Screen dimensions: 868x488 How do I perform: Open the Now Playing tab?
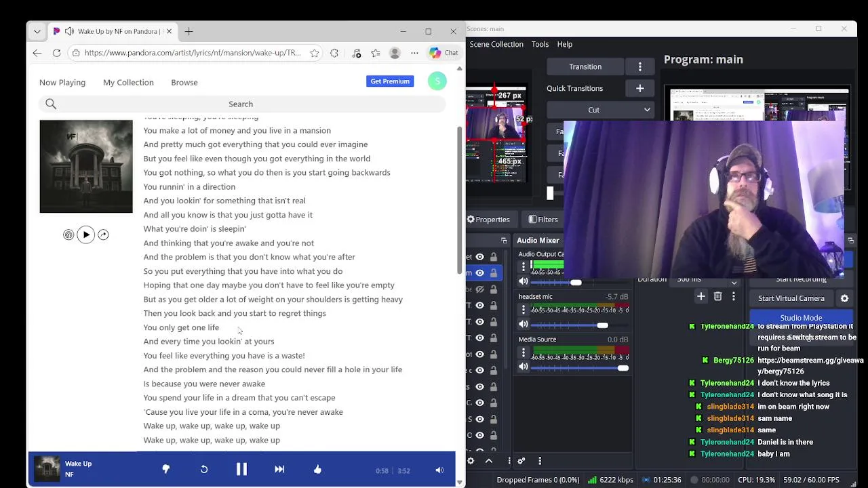62,82
